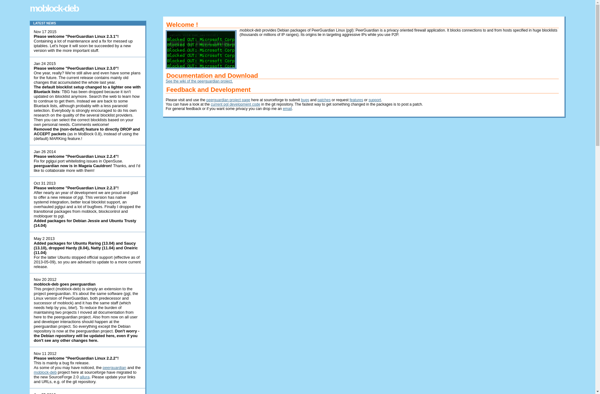Viewport: 600px width, 394px height.
Task: Click 'Please welcome PeerGuardian Linux 2.3.1' headline
Action: tap(76, 36)
